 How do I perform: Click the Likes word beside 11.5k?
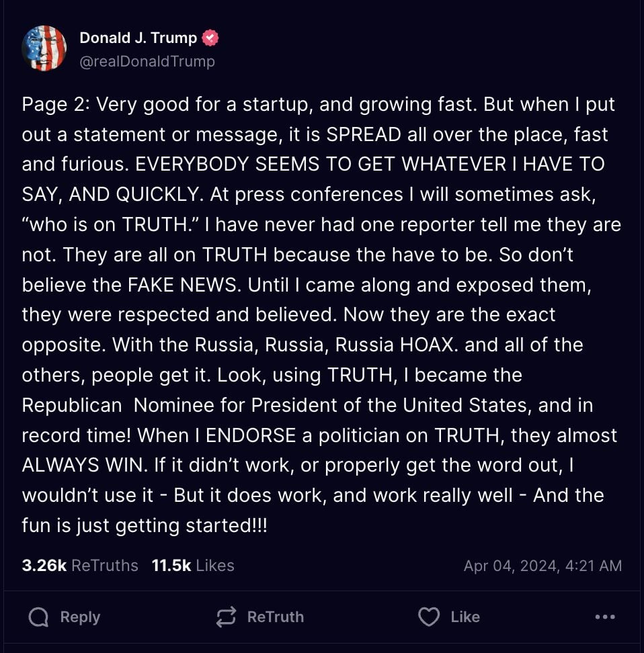point(215,566)
